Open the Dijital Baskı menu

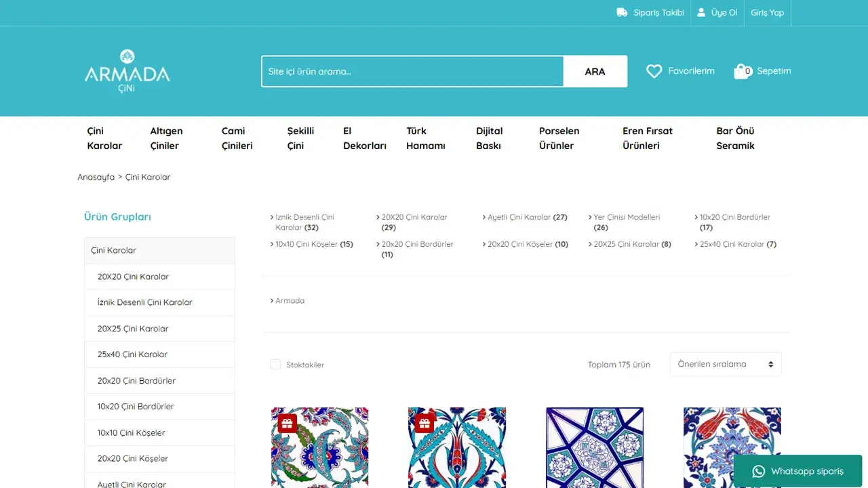[x=489, y=138]
